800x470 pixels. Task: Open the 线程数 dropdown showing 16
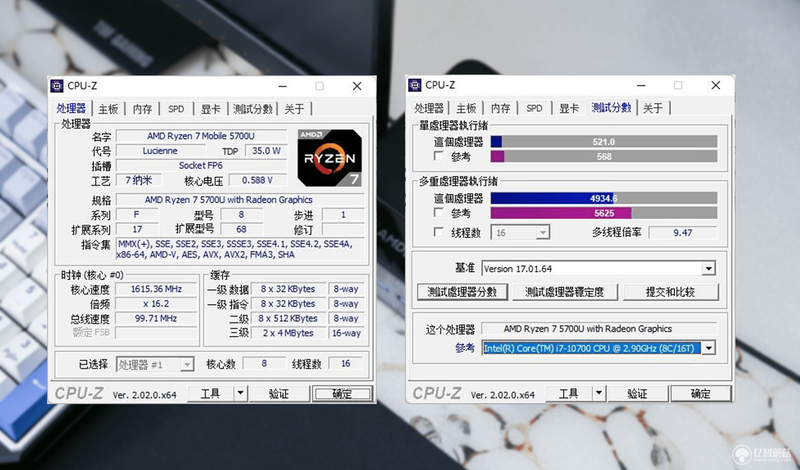tap(520, 233)
